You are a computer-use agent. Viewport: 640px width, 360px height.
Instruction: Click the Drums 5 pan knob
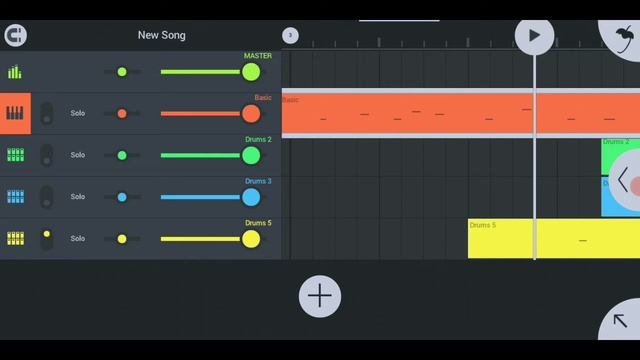point(122,239)
